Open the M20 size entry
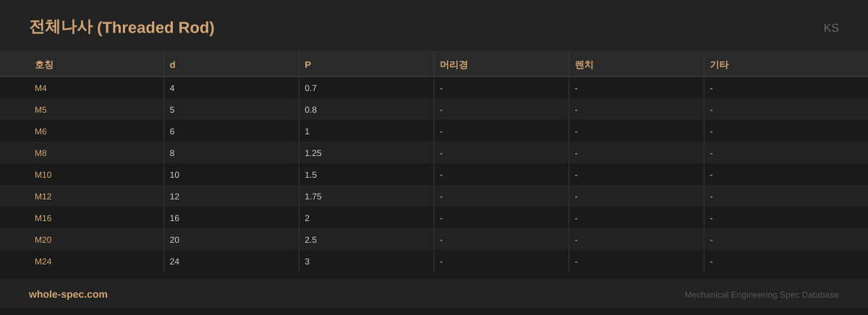The image size is (868, 315). point(43,240)
